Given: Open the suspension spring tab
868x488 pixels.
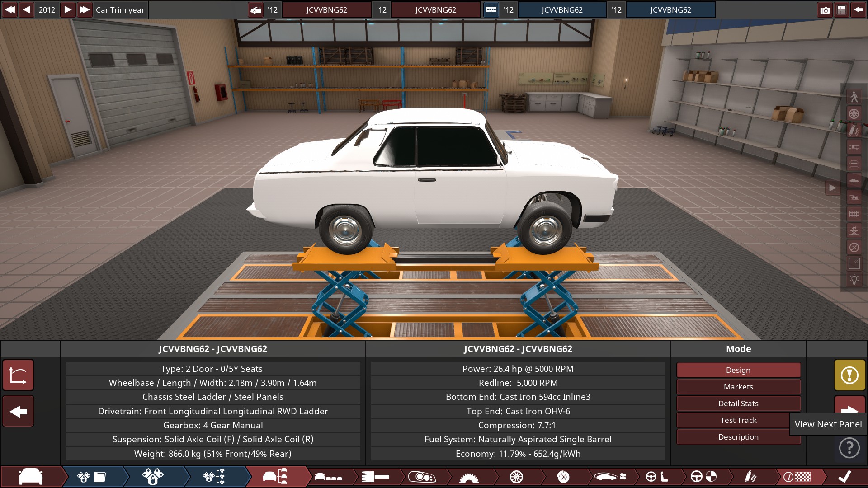Looking at the screenshot, I should coord(750,477).
